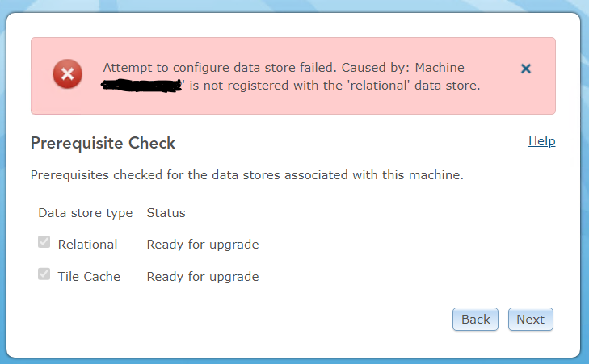The image size is (589, 364).
Task: Toggle the Tile Cache checkbox
Action: 44,275
